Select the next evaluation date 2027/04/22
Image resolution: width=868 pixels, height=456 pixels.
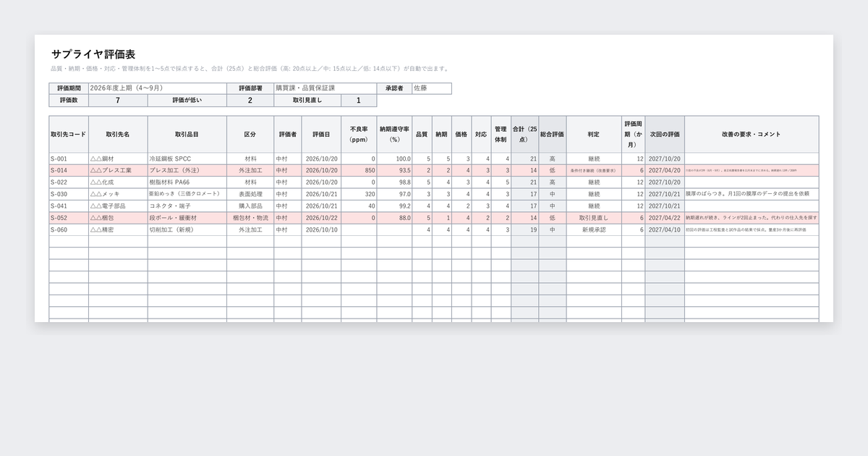tap(665, 218)
